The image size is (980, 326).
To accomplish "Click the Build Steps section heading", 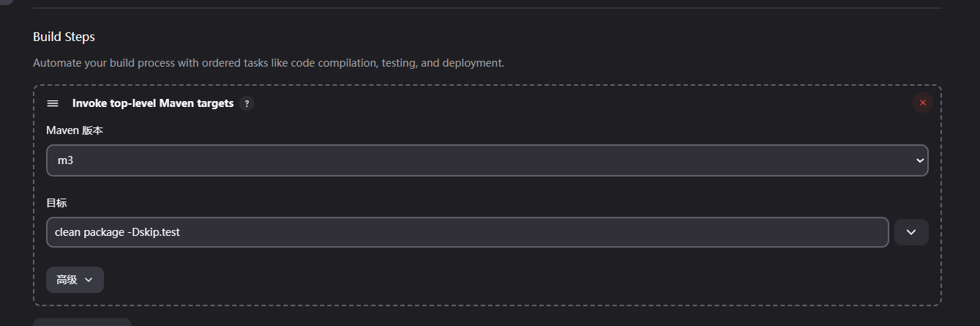I will pos(64,37).
